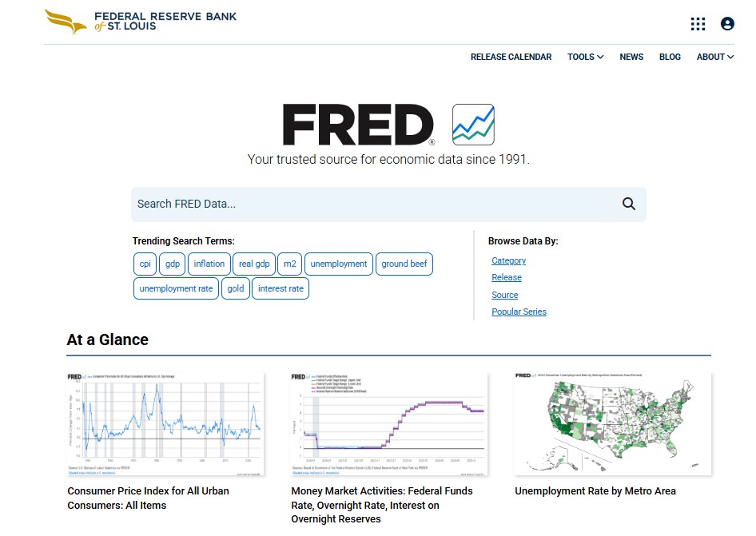This screenshot has width=756, height=536.
Task: Click the Federal Reserve Bank of St. Louis text
Action: pos(165,22)
